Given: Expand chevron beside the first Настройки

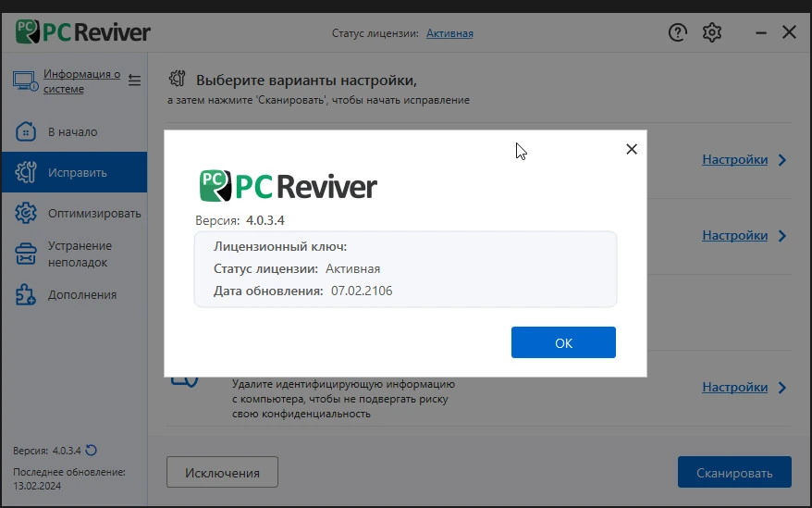Looking at the screenshot, I should pos(782,160).
